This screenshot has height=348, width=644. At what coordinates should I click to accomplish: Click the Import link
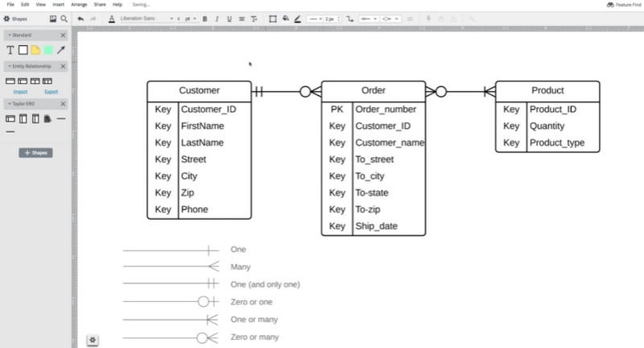pos(21,92)
